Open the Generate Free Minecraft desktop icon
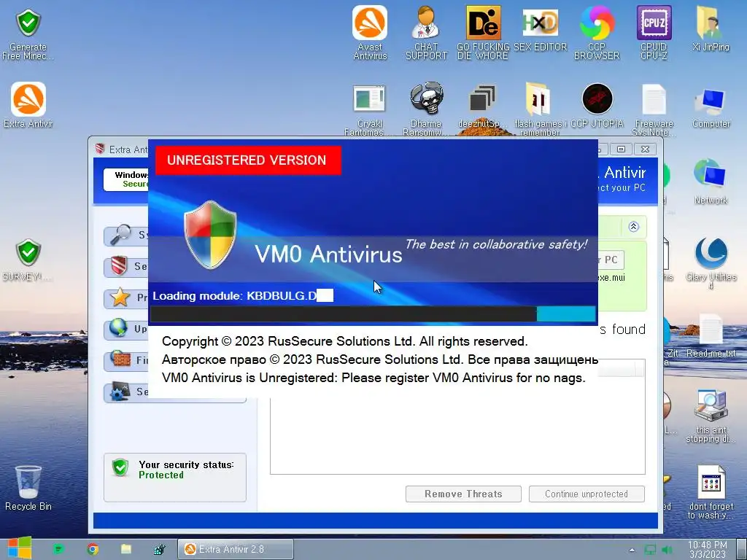The width and height of the screenshot is (747, 560). pos(28,34)
